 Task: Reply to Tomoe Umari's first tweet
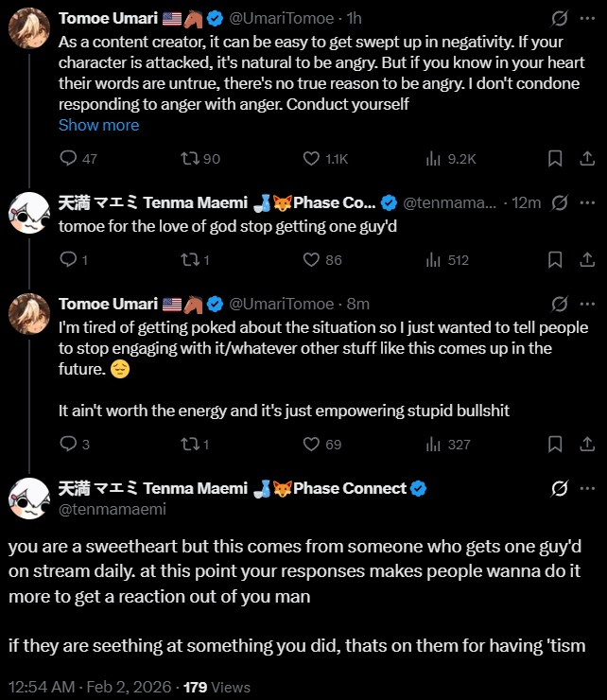(68, 158)
